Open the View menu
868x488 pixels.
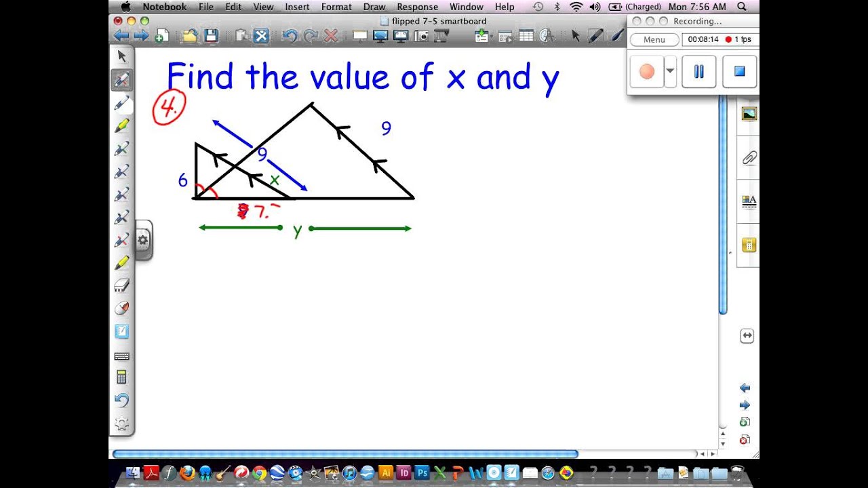click(x=263, y=7)
